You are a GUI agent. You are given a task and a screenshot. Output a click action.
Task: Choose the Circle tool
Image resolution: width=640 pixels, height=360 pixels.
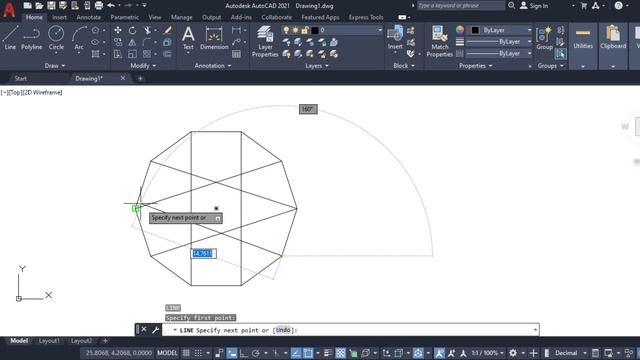tap(56, 38)
